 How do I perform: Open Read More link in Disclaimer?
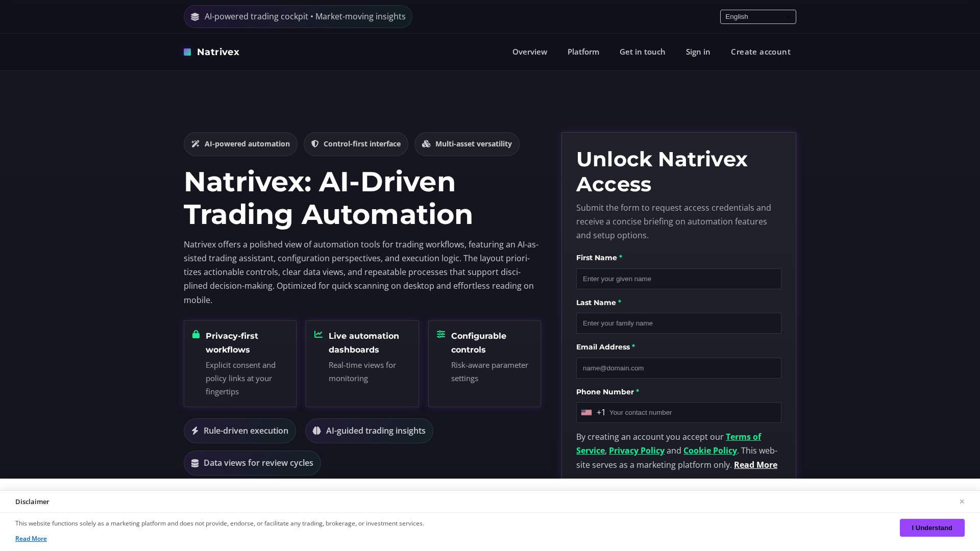pyautogui.click(x=31, y=539)
